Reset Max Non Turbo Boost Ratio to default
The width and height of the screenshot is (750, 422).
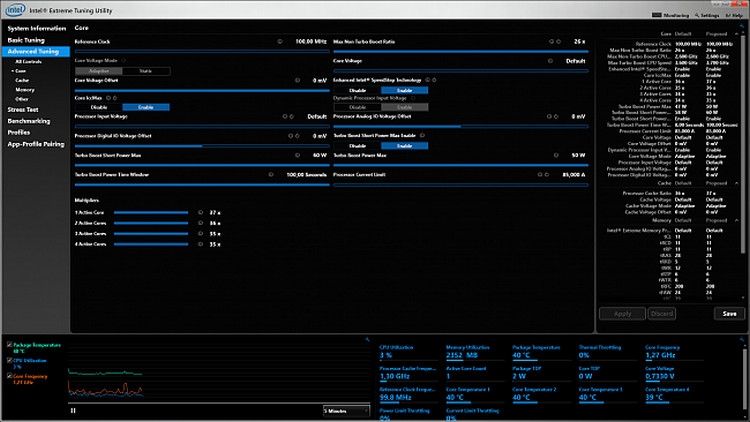click(558, 42)
